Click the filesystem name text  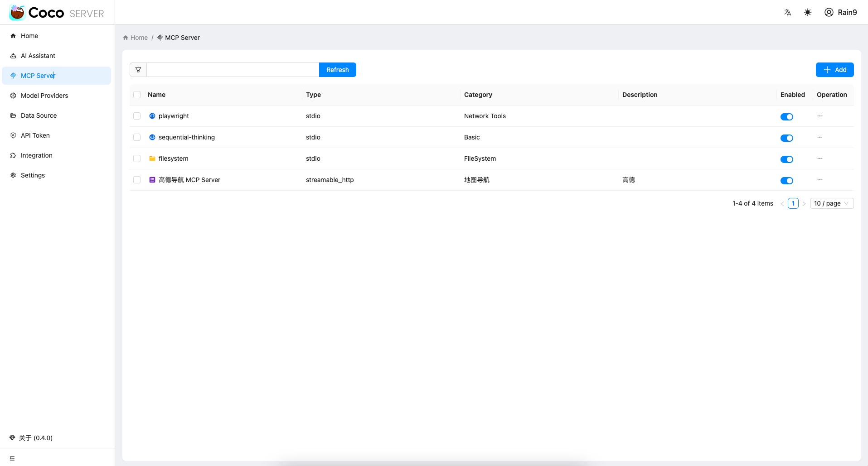pos(173,159)
